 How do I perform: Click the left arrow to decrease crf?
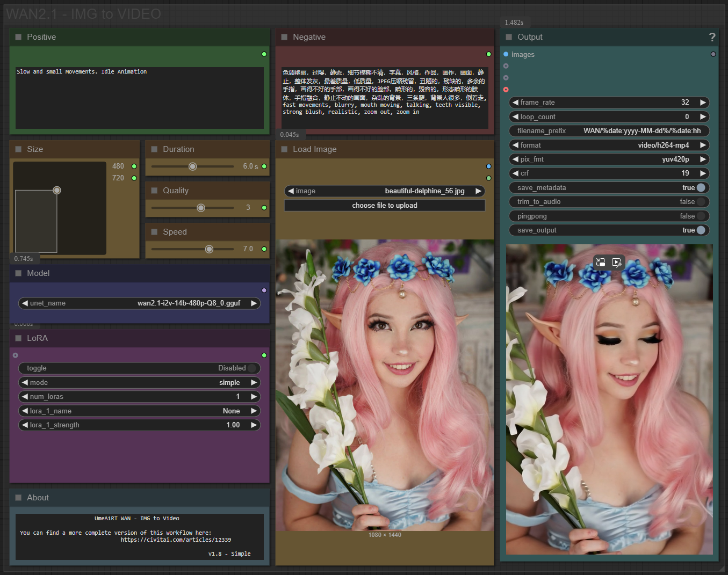point(516,173)
